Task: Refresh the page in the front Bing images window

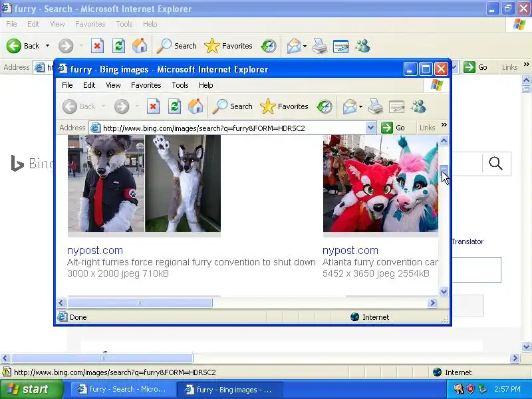Action: pyautogui.click(x=175, y=106)
